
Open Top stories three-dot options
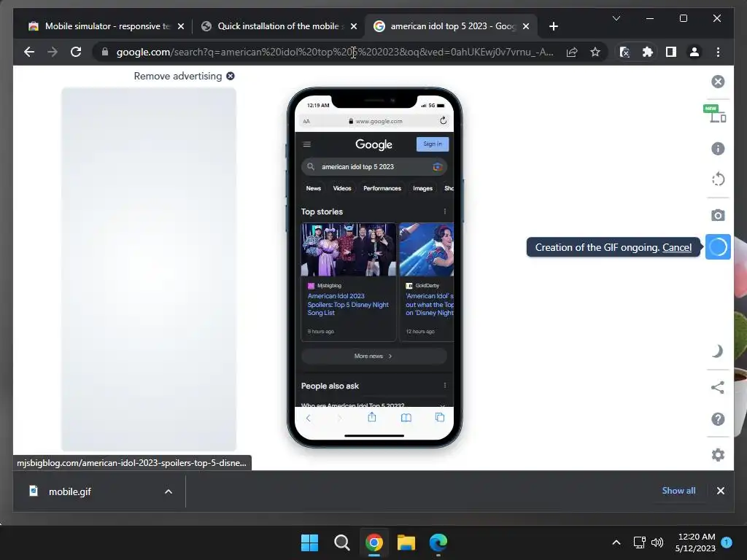point(445,211)
